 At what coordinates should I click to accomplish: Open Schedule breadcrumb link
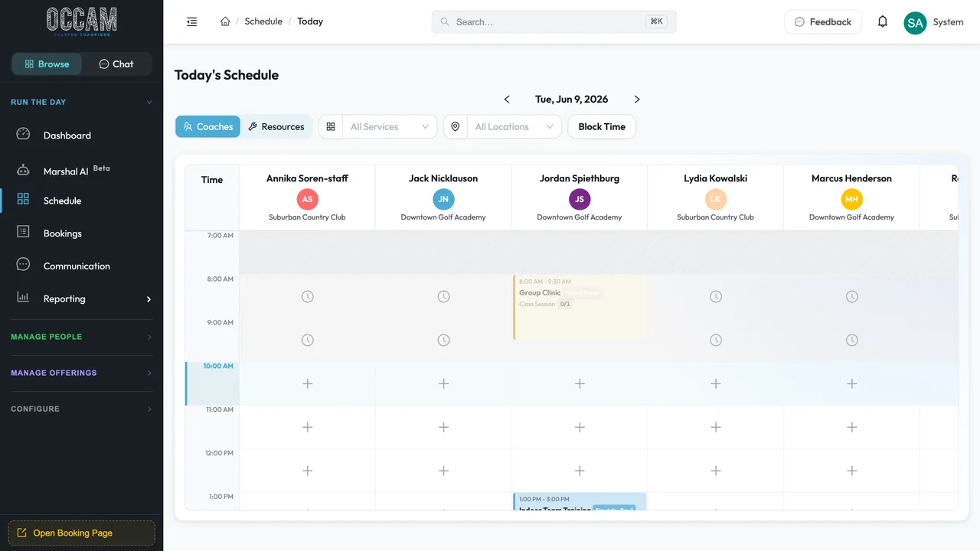click(x=263, y=21)
